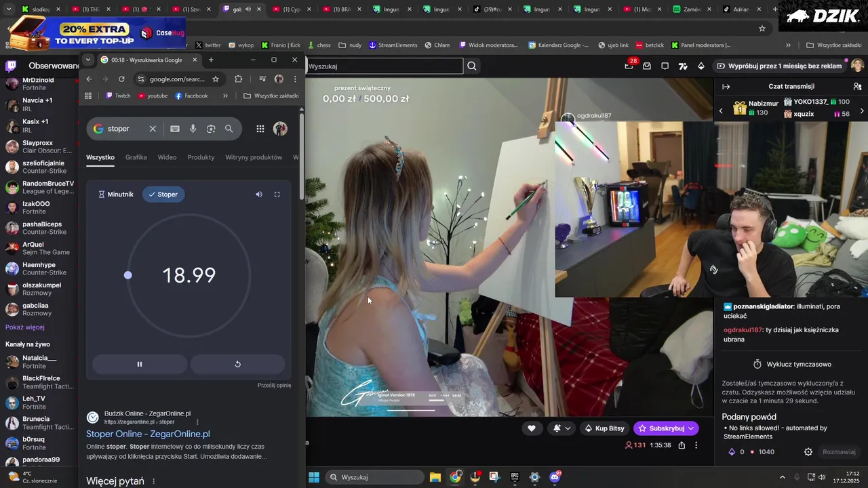Open the Twitch bookmark

pos(118,96)
